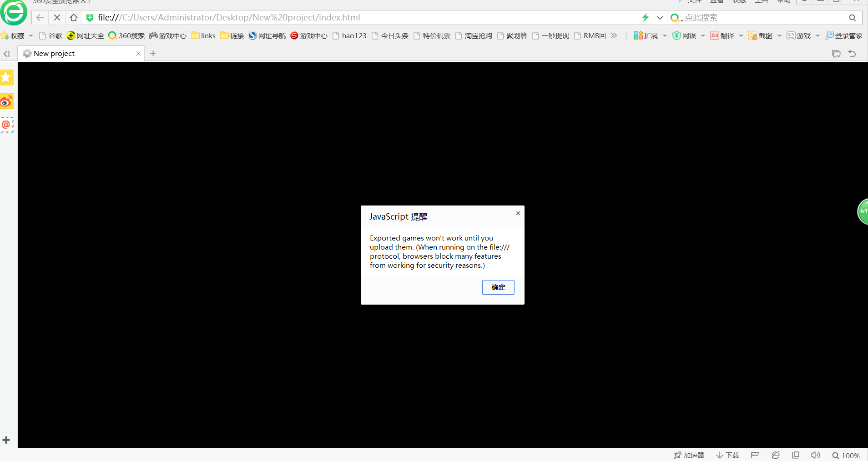The height and width of the screenshot is (461, 868).
Task: Click the window-split icon in status bar
Action: (x=796, y=455)
